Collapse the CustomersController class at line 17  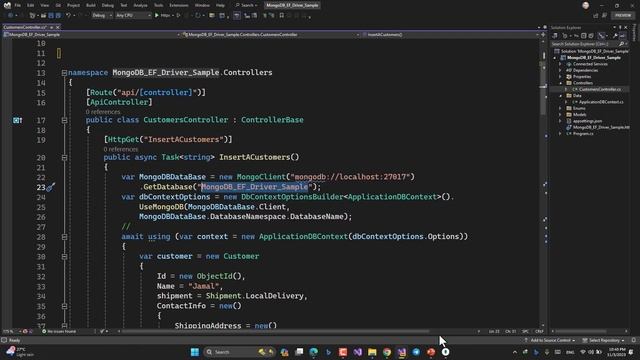(64, 120)
